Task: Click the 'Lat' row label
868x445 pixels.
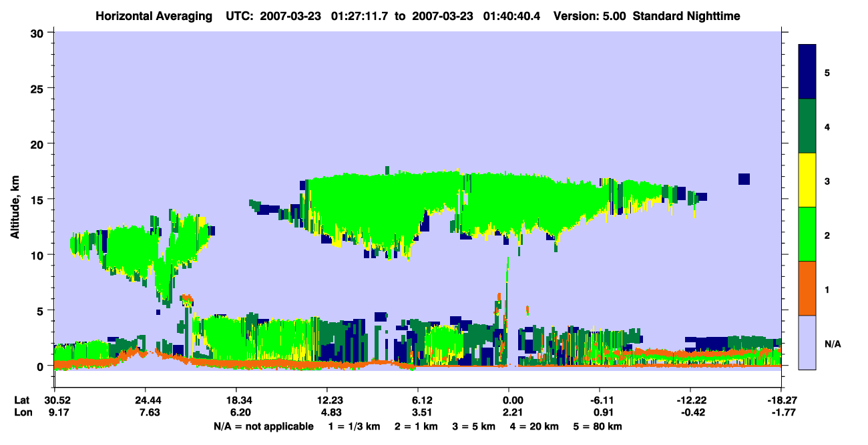Action: click(21, 400)
